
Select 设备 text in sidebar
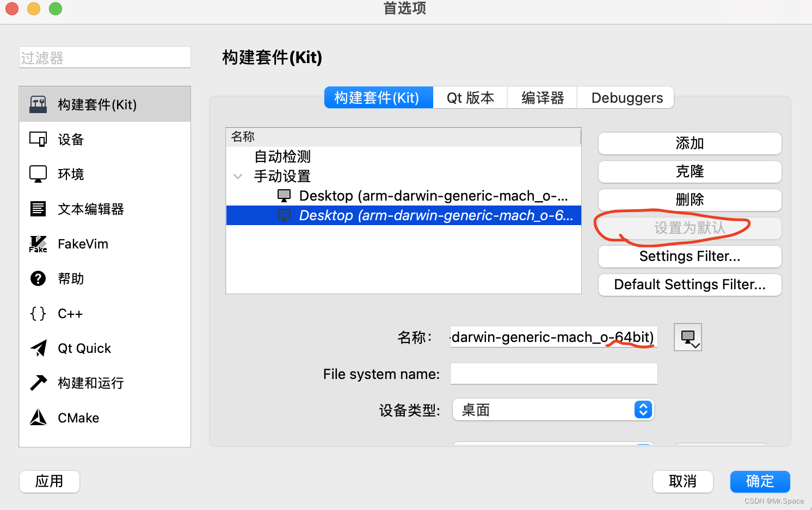71,140
